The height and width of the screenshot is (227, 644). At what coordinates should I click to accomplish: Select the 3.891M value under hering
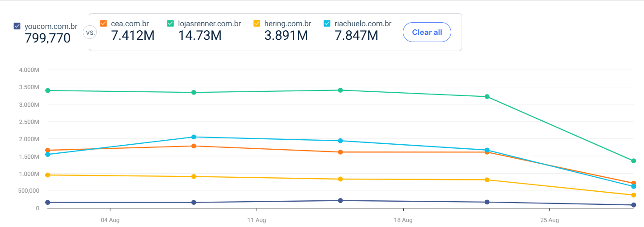pyautogui.click(x=286, y=35)
